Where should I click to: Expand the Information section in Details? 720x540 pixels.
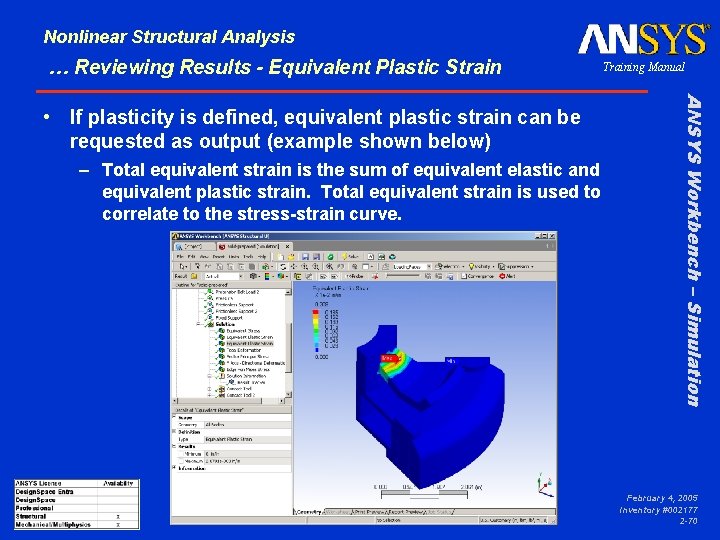[174, 467]
